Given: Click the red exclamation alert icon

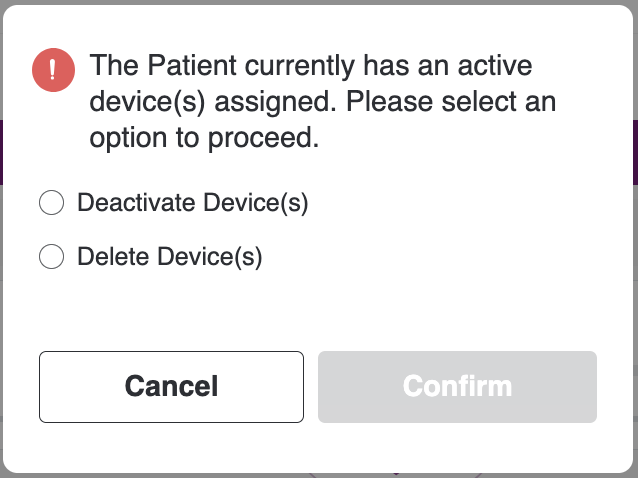Looking at the screenshot, I should coord(53,70).
